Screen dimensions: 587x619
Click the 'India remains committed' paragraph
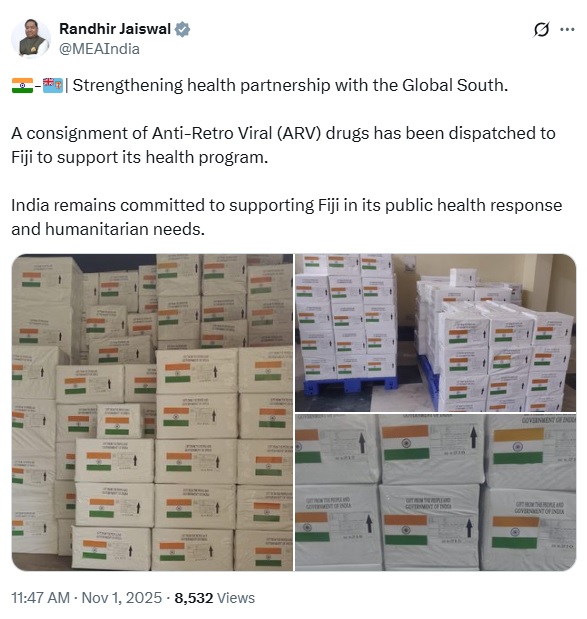pos(286,217)
